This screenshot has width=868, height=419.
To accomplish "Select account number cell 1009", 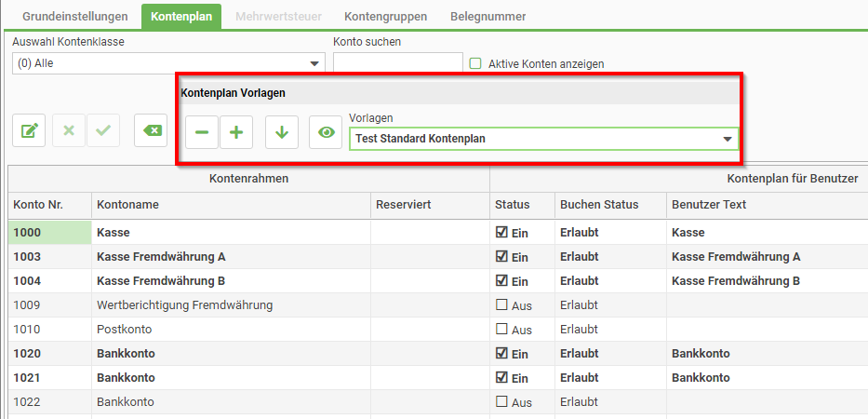I will (x=50, y=304).
